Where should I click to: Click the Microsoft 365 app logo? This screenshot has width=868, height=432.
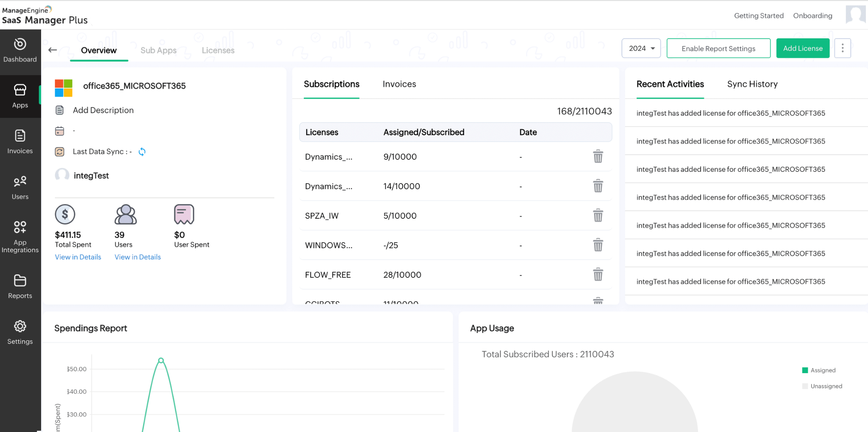point(64,88)
